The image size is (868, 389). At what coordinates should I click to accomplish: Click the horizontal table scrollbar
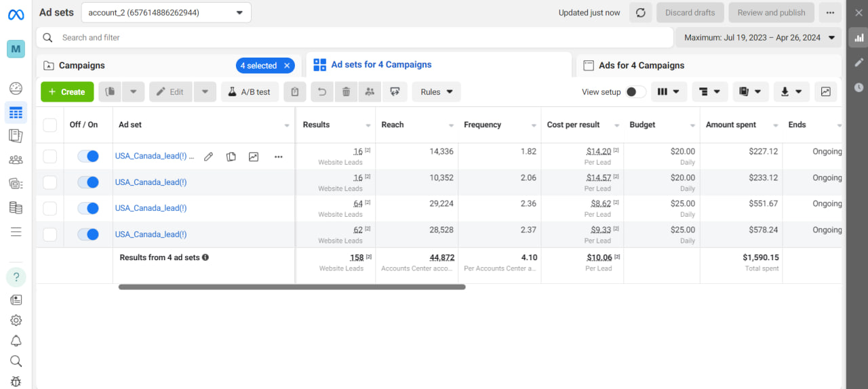pyautogui.click(x=292, y=287)
